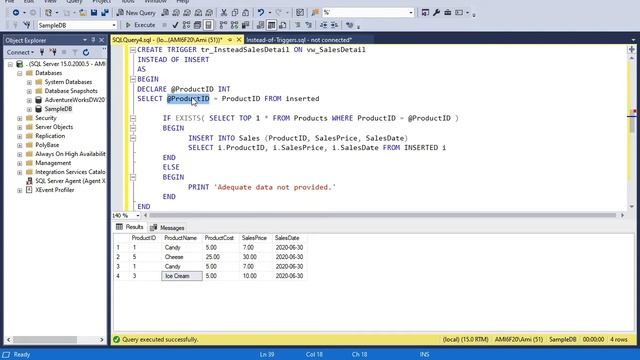
Task: Increase indent of selected lines
Action: click(x=334, y=25)
